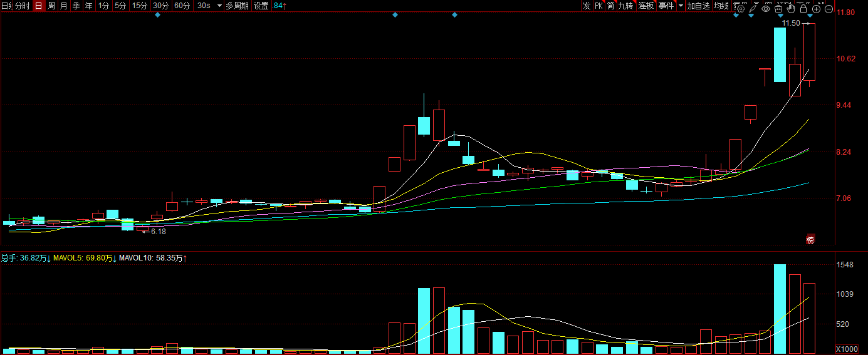This screenshot has width=868, height=355.
Task: Click the 总手 36.82万 volume readout
Action: (26, 258)
